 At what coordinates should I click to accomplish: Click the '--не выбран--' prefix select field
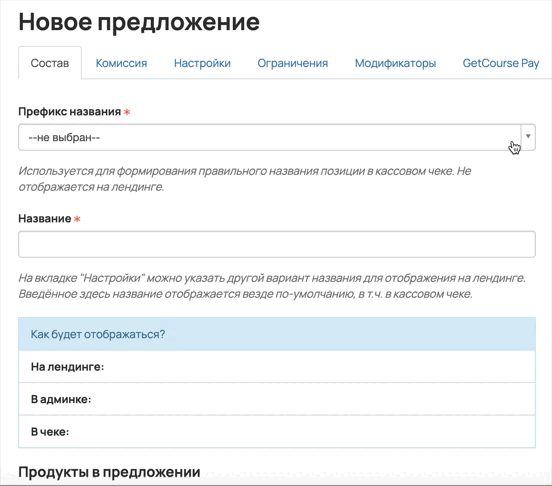click(277, 137)
